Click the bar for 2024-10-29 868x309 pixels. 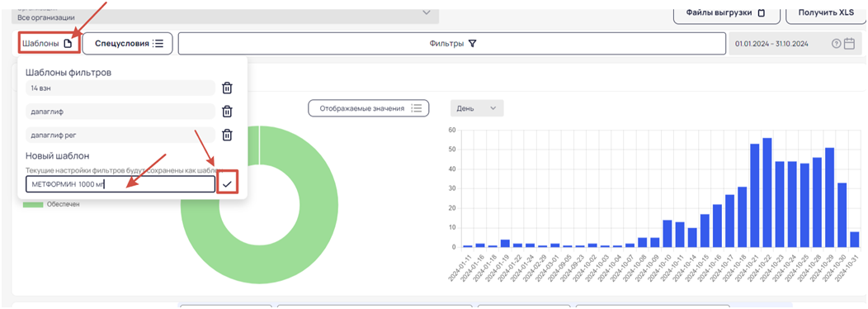829,197
